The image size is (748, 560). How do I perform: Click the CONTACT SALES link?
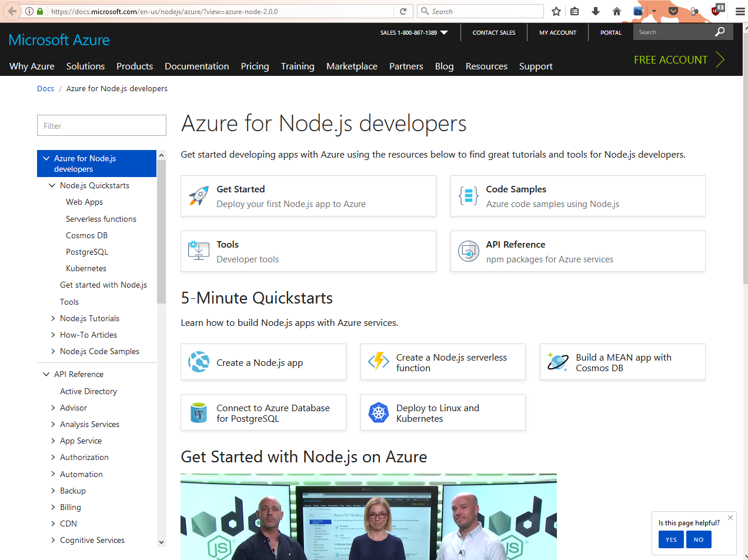[494, 33]
